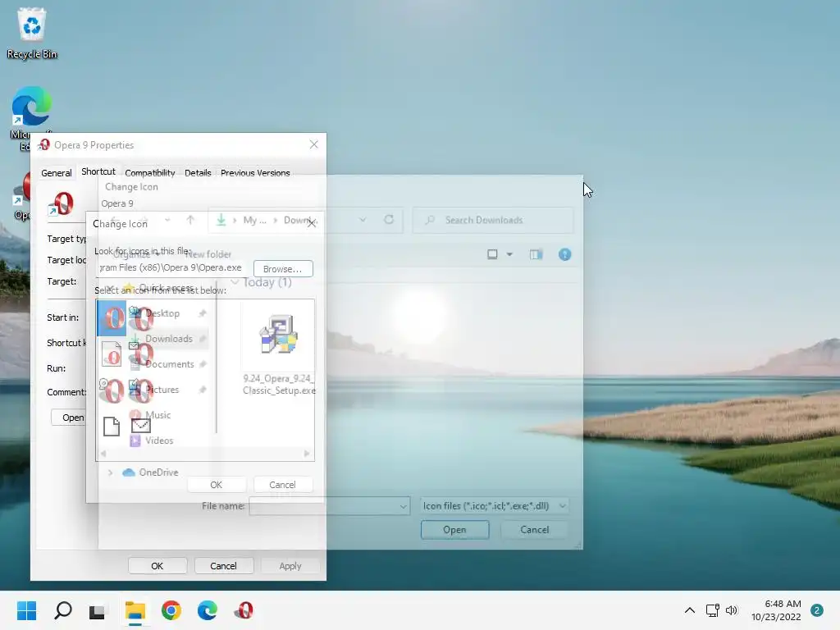Close the Change Icon dialog
The width and height of the screenshot is (840, 630).
[x=312, y=223]
